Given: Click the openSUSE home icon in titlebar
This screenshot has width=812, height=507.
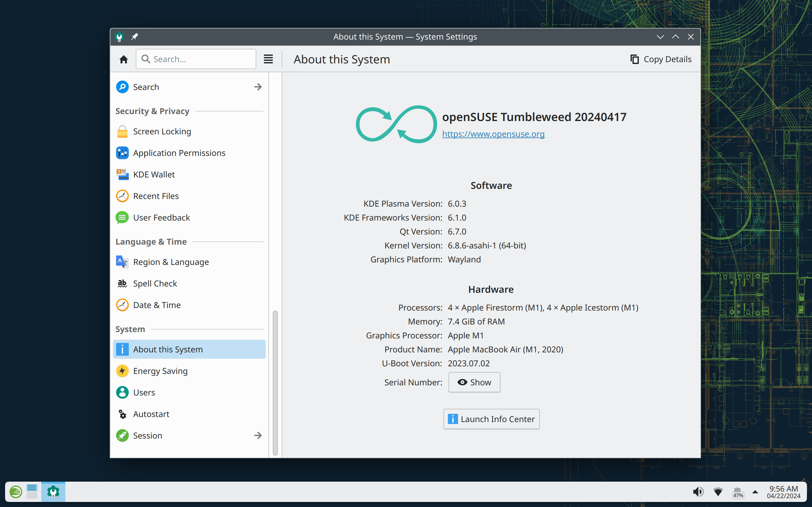Looking at the screenshot, I should [x=120, y=36].
